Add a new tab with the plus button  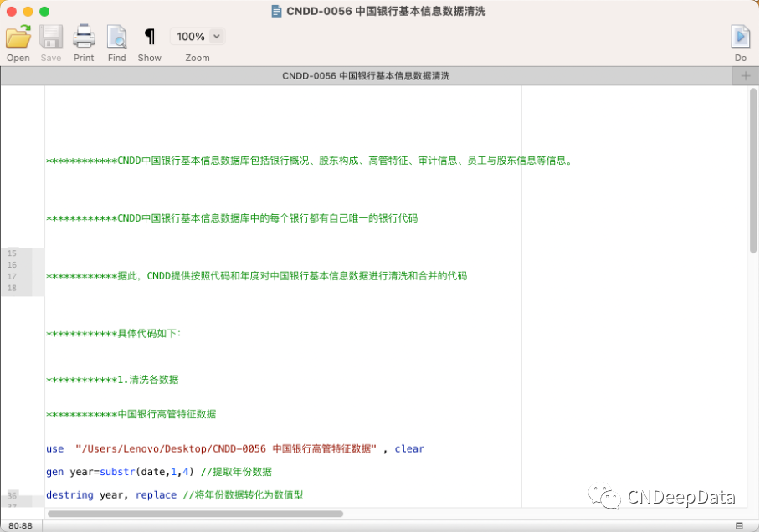746,76
